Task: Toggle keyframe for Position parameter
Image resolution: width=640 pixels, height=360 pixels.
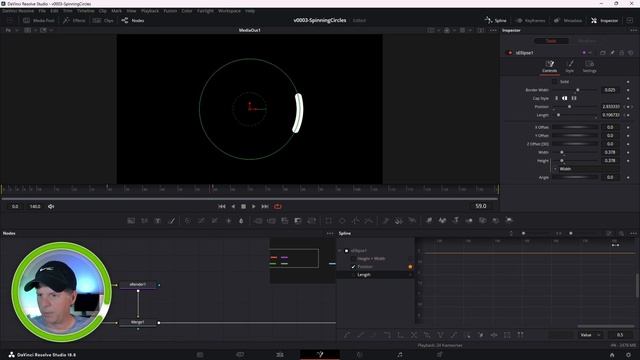Action: pyautogui.click(x=628, y=107)
